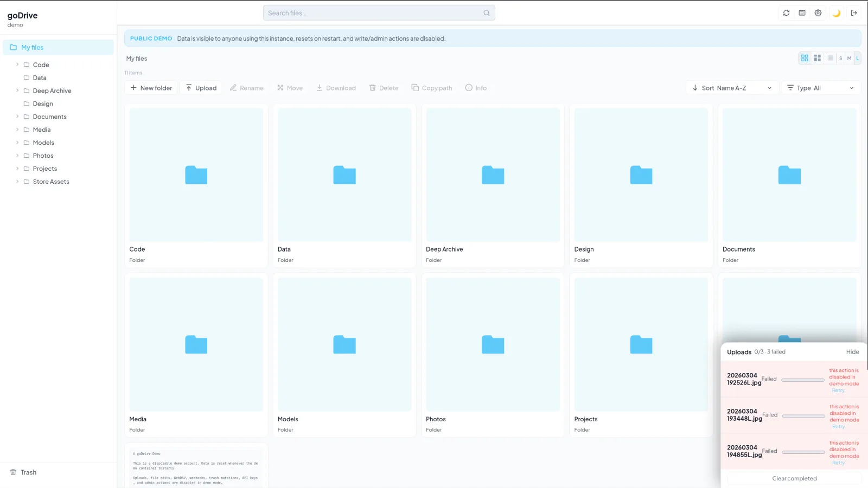Set thumbnail size to S

[x=840, y=58]
